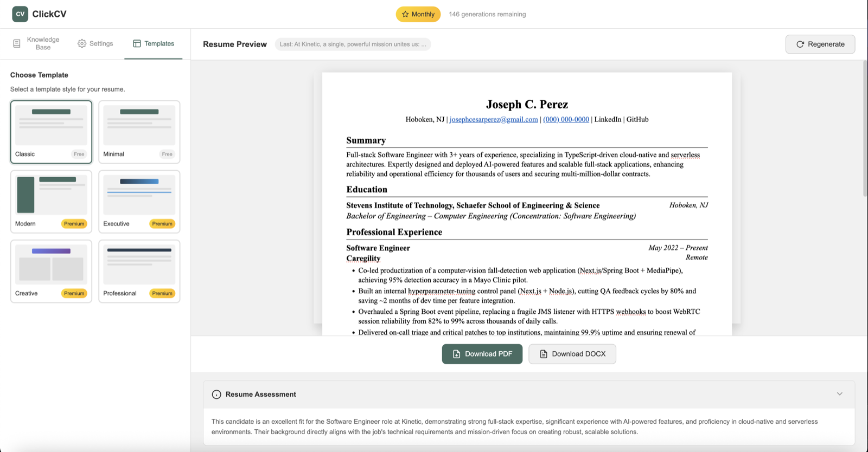
Task: Click the Download PDF file icon
Action: coord(456,354)
